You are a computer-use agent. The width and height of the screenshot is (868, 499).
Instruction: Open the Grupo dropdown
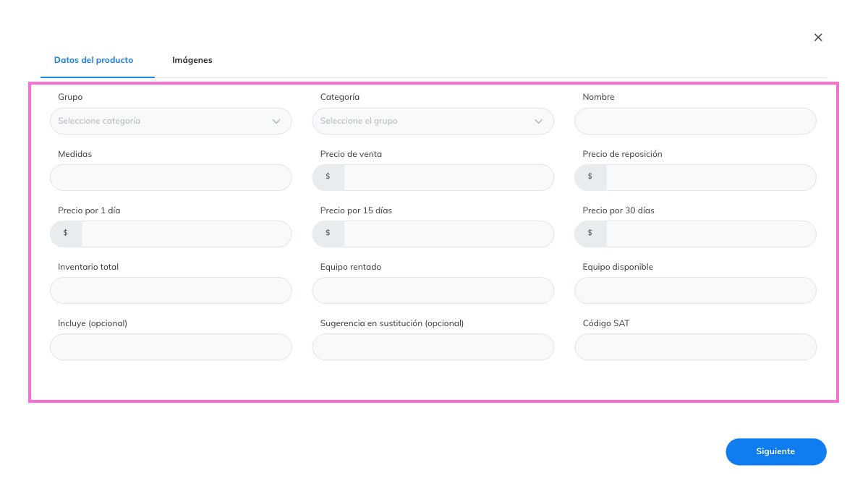pyautogui.click(x=171, y=121)
